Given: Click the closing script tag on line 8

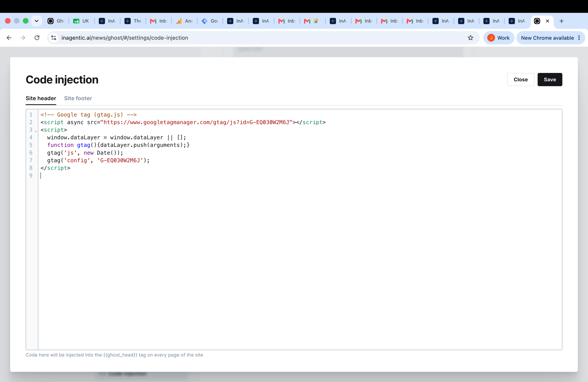Looking at the screenshot, I should coord(56,168).
